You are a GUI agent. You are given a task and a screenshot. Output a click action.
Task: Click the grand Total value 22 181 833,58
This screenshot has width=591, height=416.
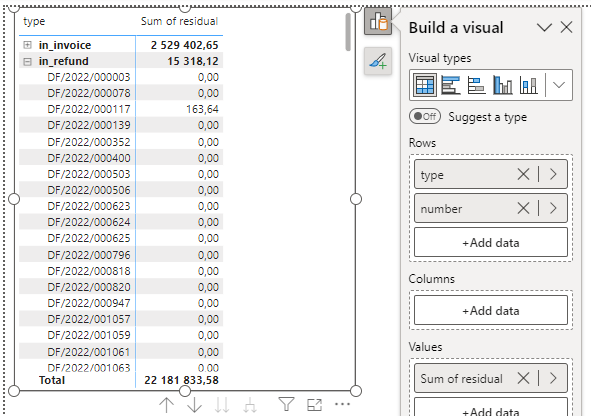(181, 380)
